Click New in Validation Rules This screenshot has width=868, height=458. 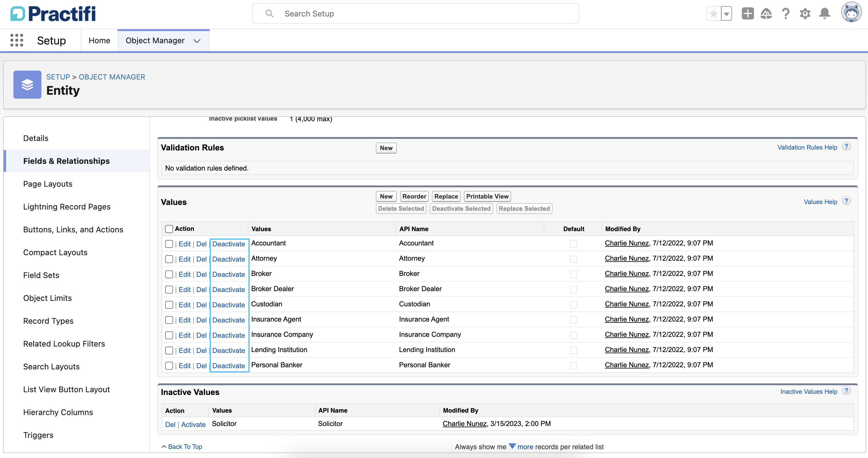[386, 148]
